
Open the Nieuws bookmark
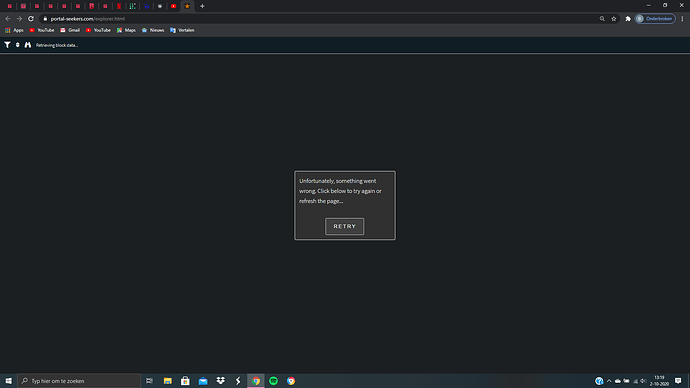pyautogui.click(x=153, y=30)
